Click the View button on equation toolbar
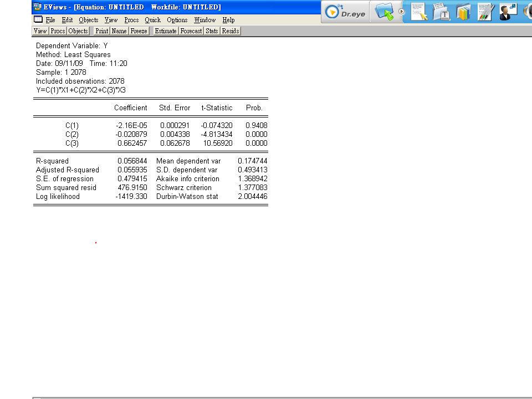532x399 pixels. click(40, 31)
